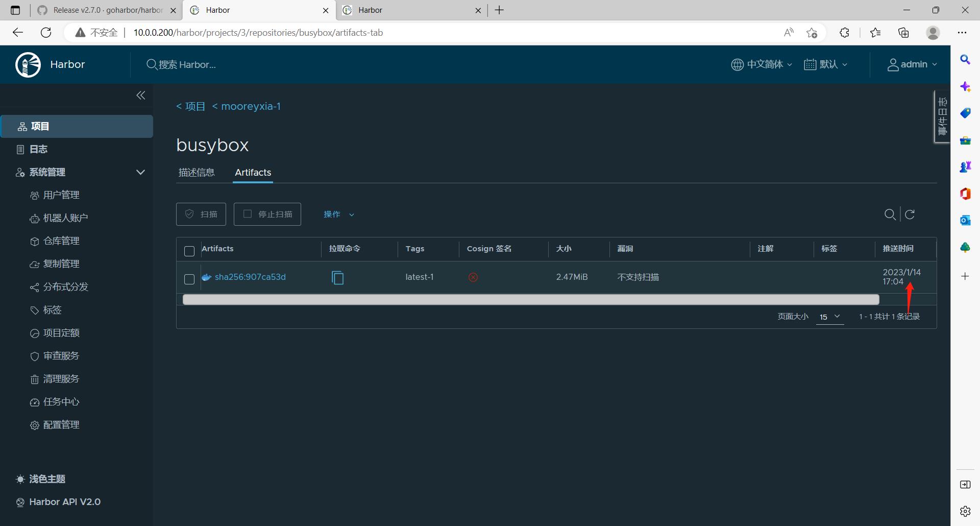Viewport: 980px width, 526px height.
Task: Open artifact search magnifier icon
Action: pyautogui.click(x=890, y=214)
